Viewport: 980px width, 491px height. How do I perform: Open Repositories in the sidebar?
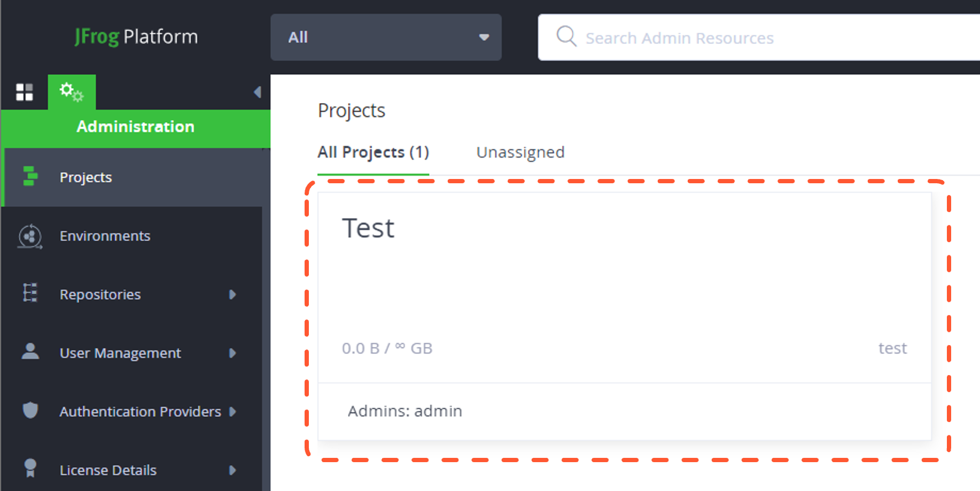[133, 294]
